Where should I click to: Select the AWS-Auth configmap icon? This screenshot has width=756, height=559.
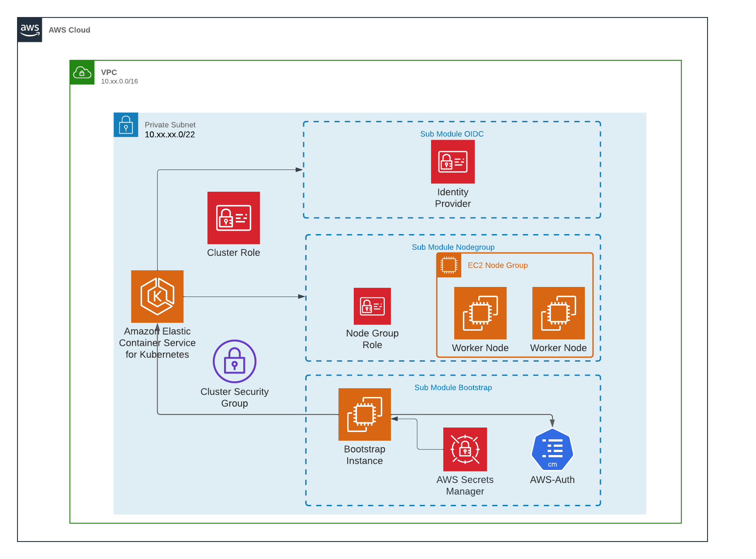(x=552, y=449)
